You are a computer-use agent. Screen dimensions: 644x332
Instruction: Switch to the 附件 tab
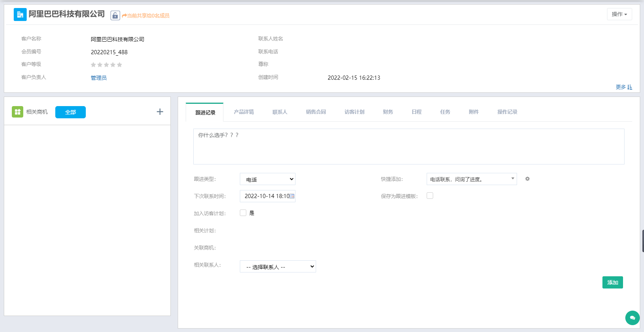click(474, 112)
